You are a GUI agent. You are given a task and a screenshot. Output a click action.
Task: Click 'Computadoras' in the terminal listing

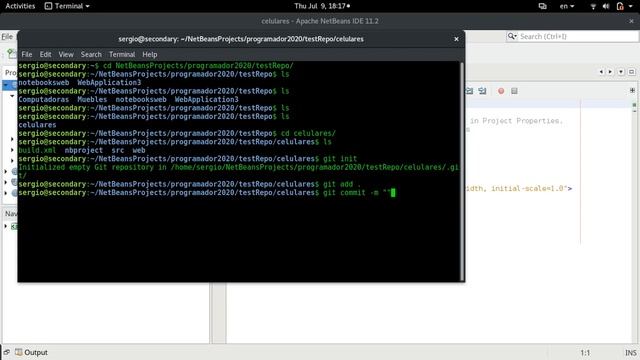(x=44, y=99)
